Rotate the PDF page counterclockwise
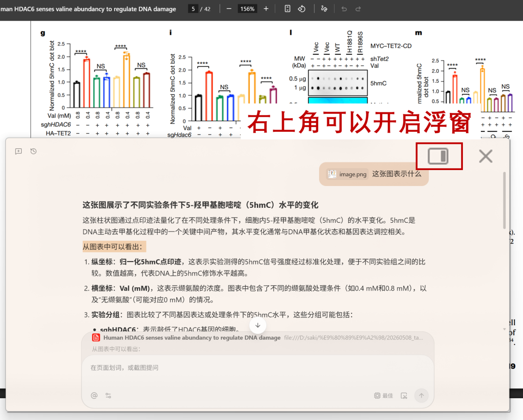Image resolution: width=523 pixels, height=420 pixels. 302,9
